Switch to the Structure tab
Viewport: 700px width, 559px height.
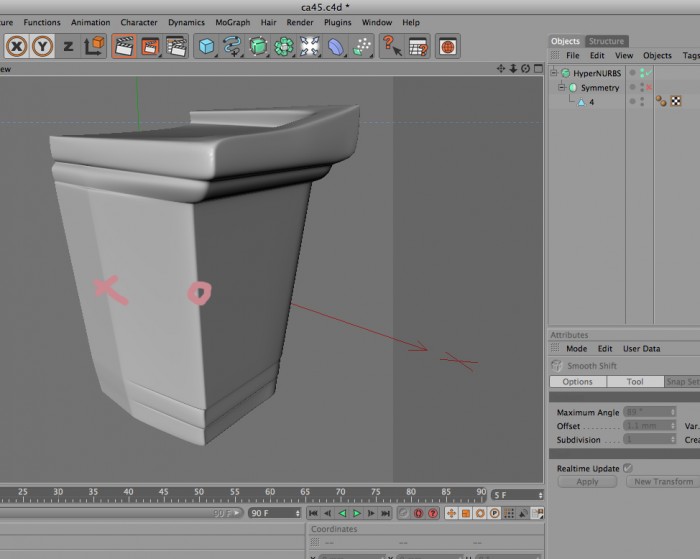tap(606, 41)
